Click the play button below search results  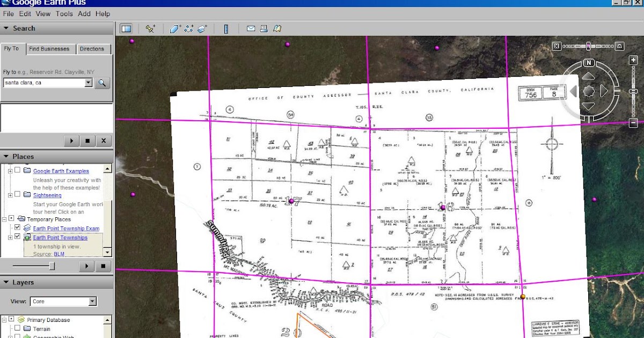click(x=71, y=141)
